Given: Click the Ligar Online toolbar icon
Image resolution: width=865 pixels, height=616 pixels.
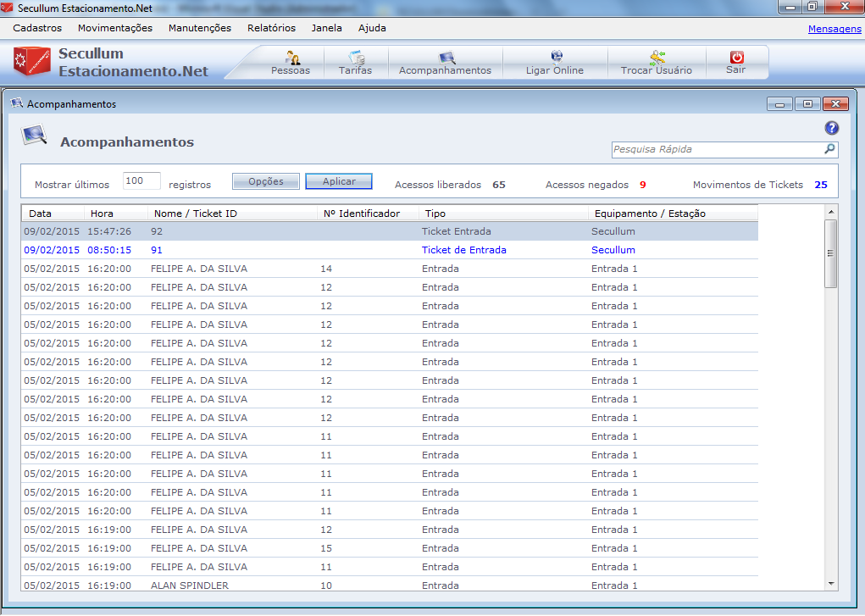Looking at the screenshot, I should (556, 57).
